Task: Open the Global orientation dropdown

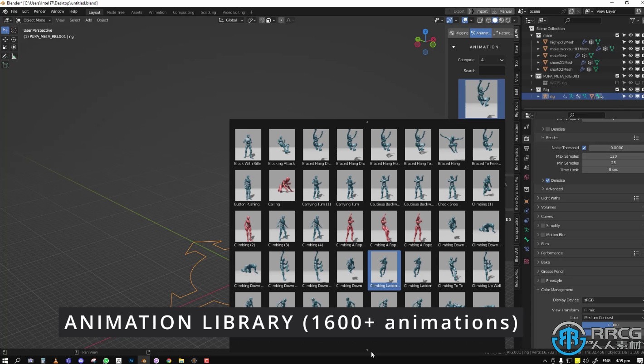Action: tap(231, 20)
